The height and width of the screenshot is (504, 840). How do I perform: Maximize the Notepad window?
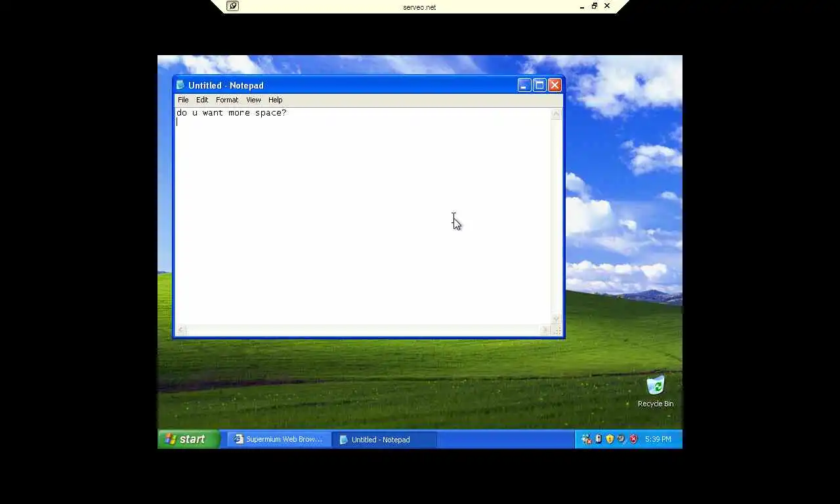pyautogui.click(x=539, y=85)
